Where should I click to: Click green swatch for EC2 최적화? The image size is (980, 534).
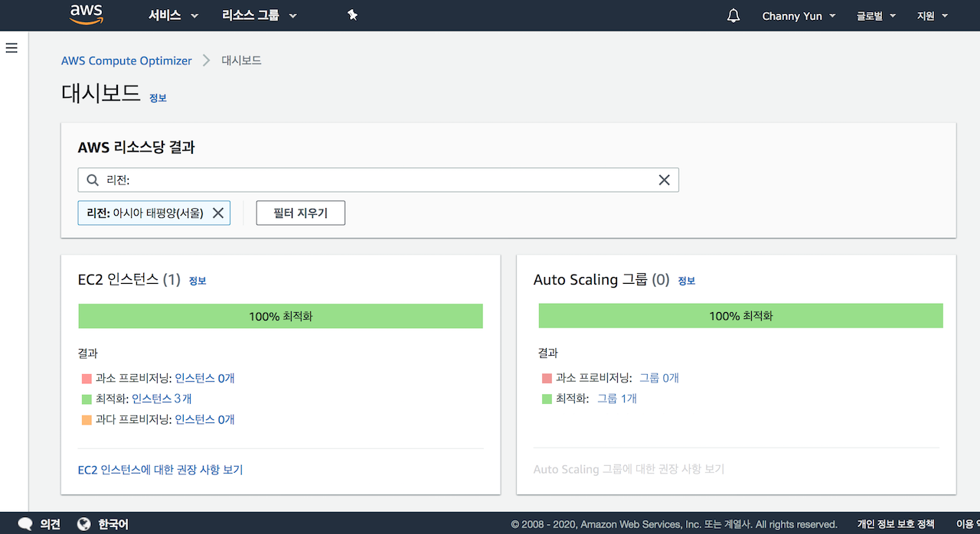pyautogui.click(x=86, y=399)
